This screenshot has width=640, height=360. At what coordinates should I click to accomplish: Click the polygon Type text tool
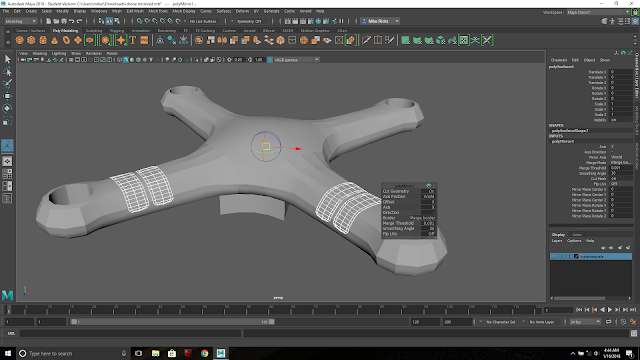click(133, 40)
